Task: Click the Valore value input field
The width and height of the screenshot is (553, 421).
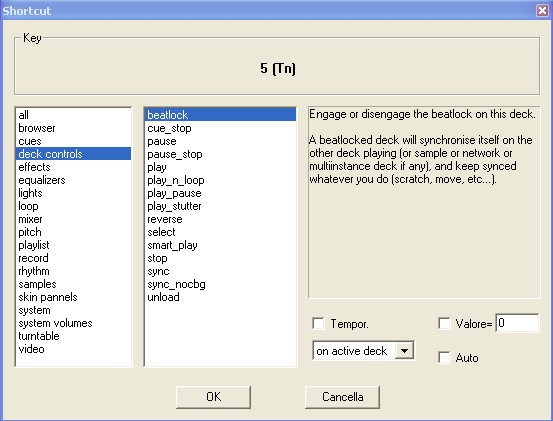Action: [517, 323]
